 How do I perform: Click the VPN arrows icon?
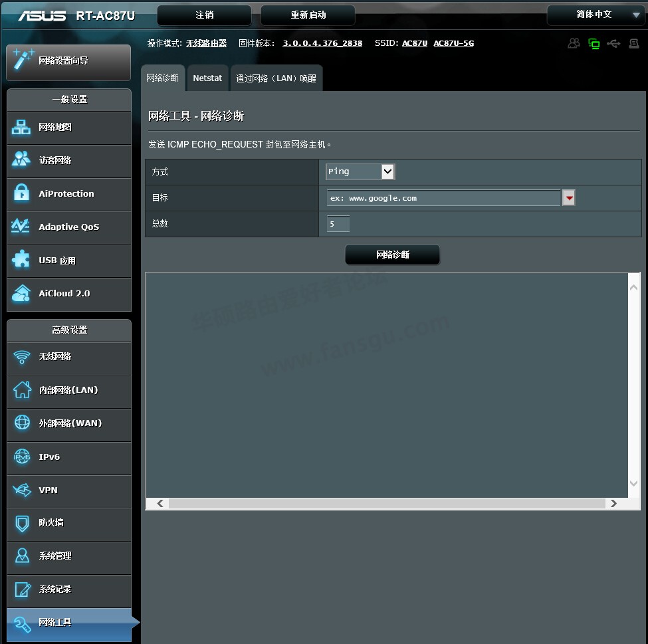pyautogui.click(x=22, y=490)
